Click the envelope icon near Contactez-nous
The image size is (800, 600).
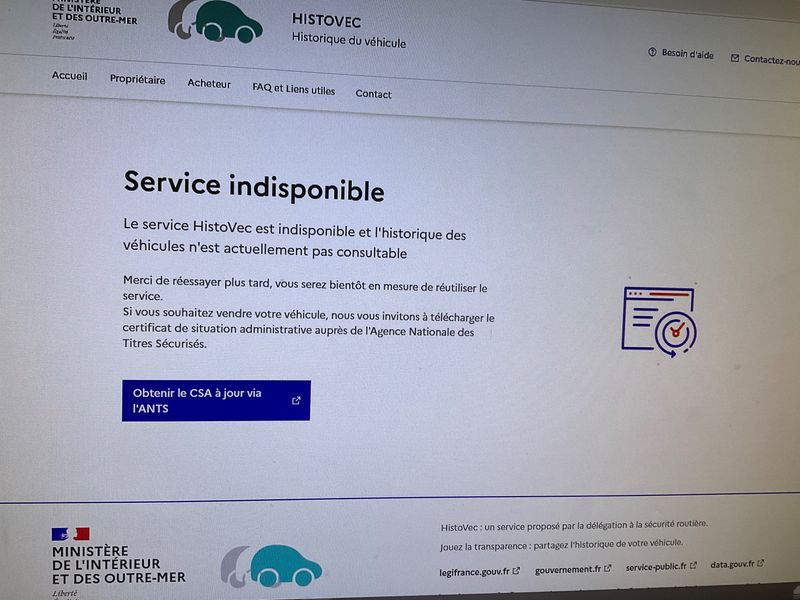[x=735, y=58]
